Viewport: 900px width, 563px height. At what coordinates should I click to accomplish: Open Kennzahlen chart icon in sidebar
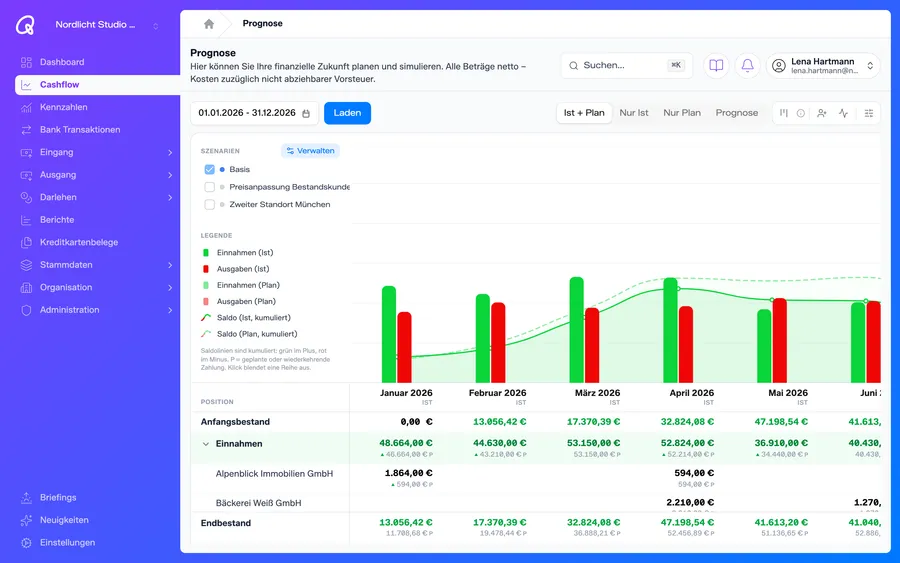[26, 107]
